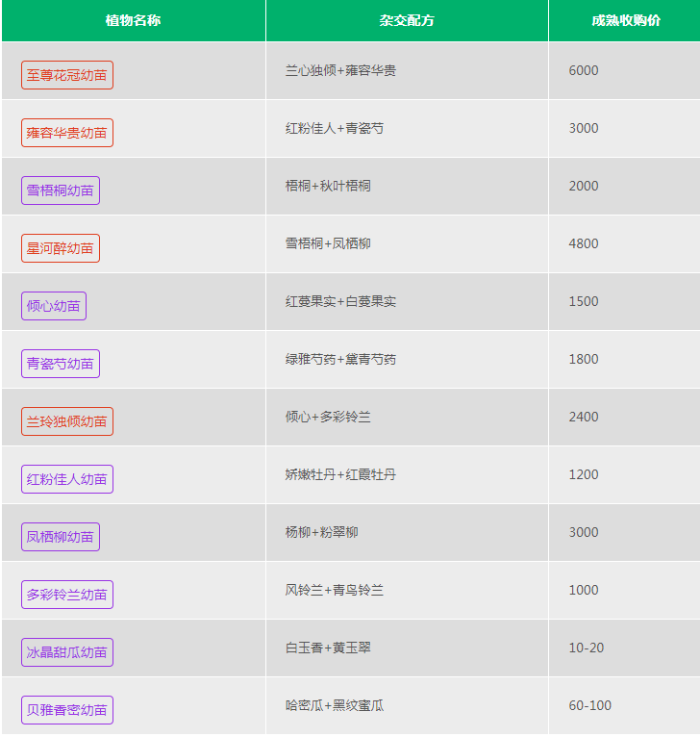Choose the 多彩铃兰幼苗 tag
This screenshot has height=737, width=700.
[67, 595]
